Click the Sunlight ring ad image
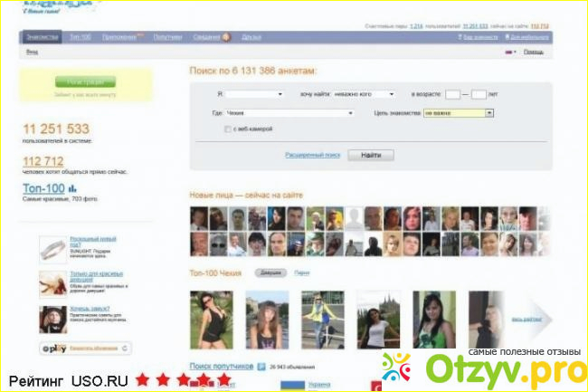Image resolution: width=588 pixels, height=392 pixels. pyautogui.click(x=52, y=249)
